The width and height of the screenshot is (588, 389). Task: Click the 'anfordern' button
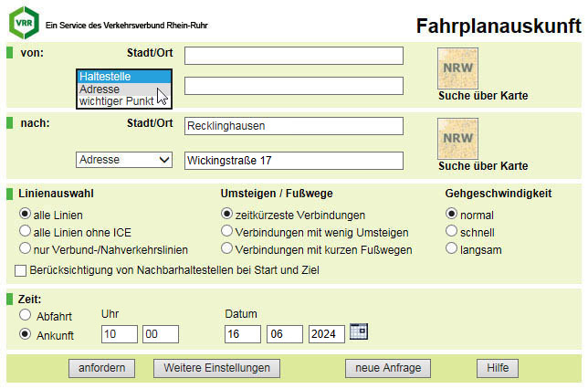pos(101,368)
